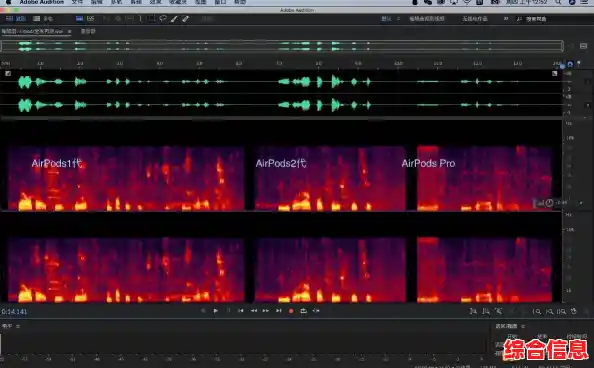Screen dimensions: 594x368
Task: Open the 文件 menu in the menu bar
Action: (x=77, y=2)
